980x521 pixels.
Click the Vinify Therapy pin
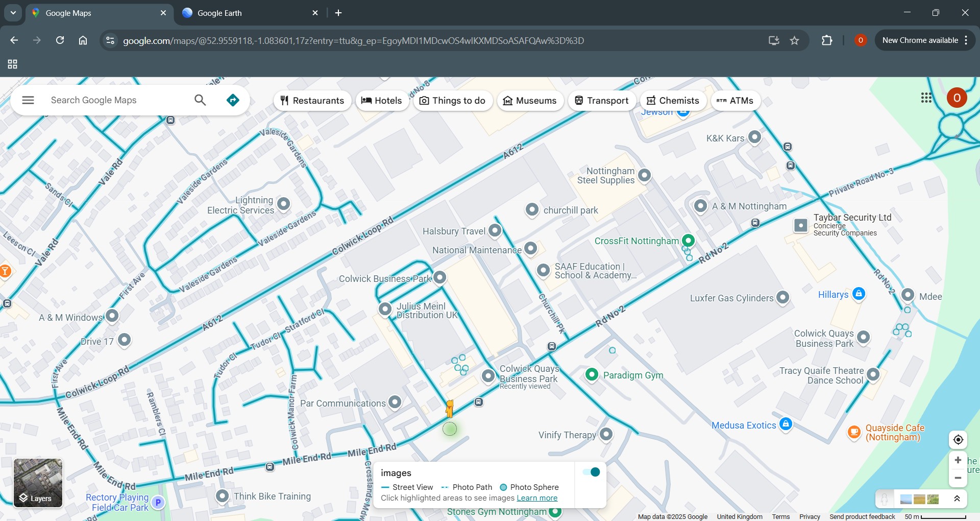coord(606,434)
